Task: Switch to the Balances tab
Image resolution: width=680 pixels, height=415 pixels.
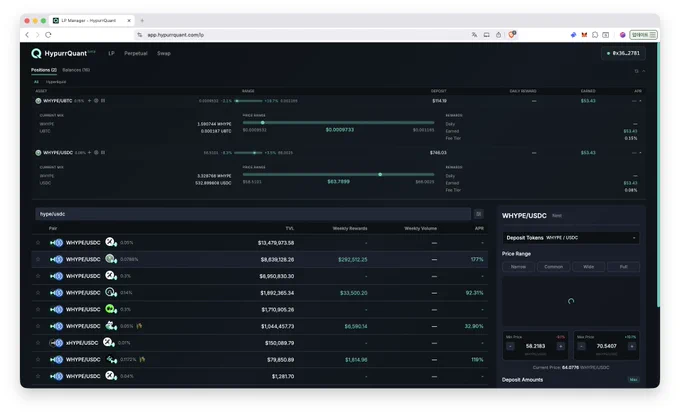Action: pyautogui.click(x=76, y=70)
